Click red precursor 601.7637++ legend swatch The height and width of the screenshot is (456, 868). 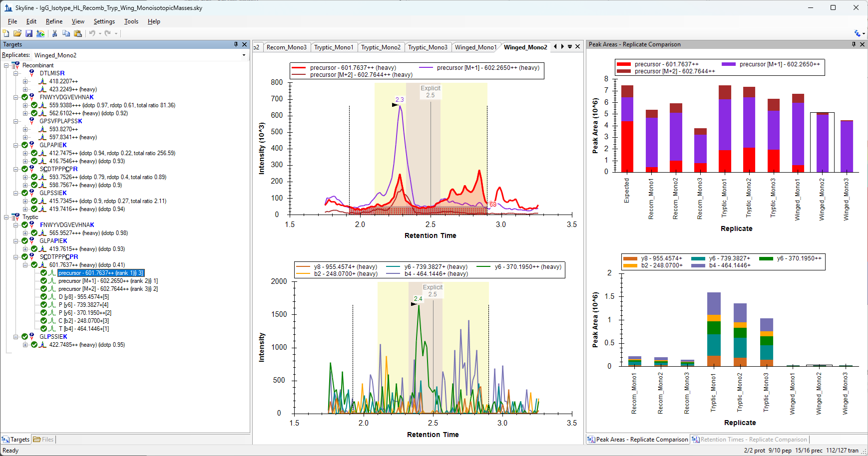(x=299, y=68)
